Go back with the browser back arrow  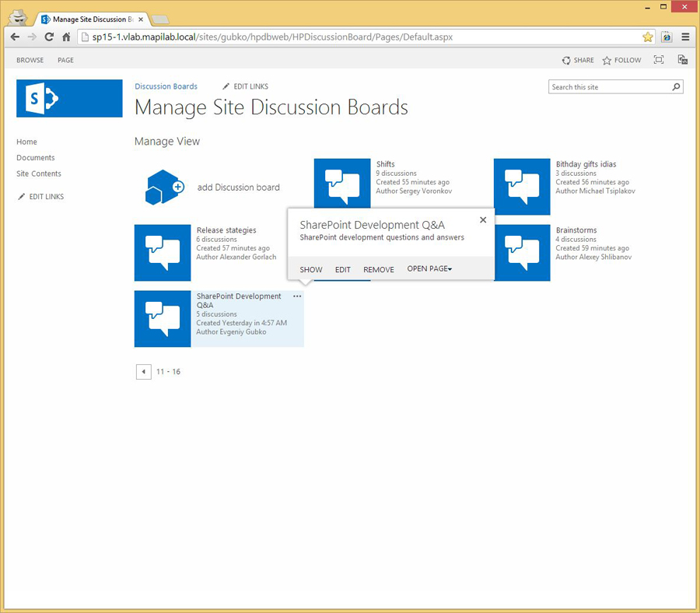(15, 37)
